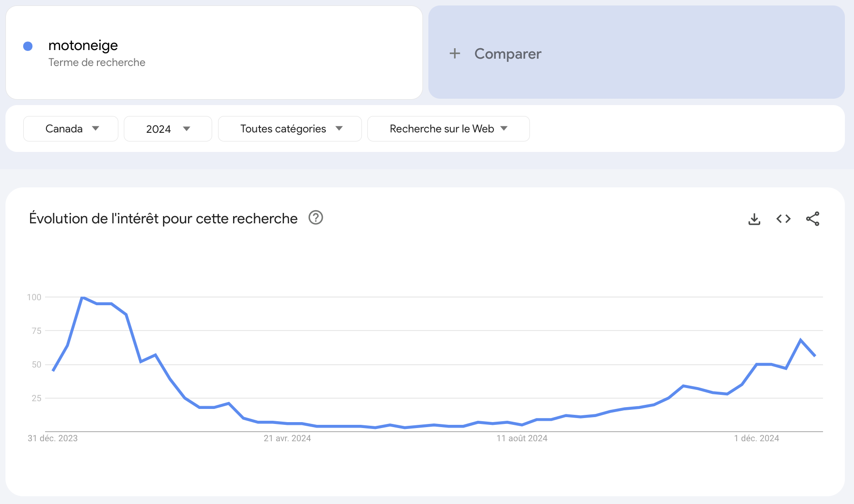Screen dimensions: 854x504
Task: Click the December 2024 peak on the line
Action: tap(800, 340)
